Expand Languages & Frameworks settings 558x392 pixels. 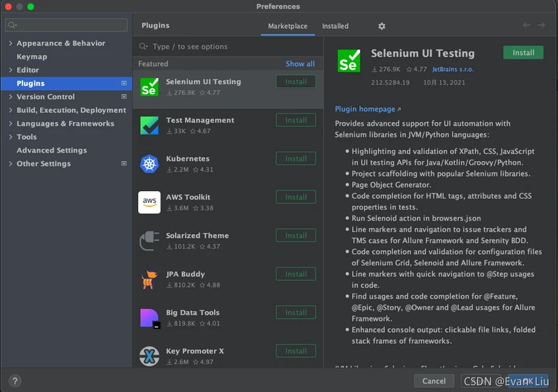[x=10, y=123]
